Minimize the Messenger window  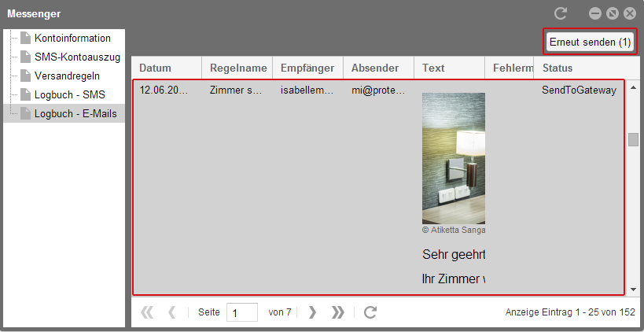(x=595, y=13)
